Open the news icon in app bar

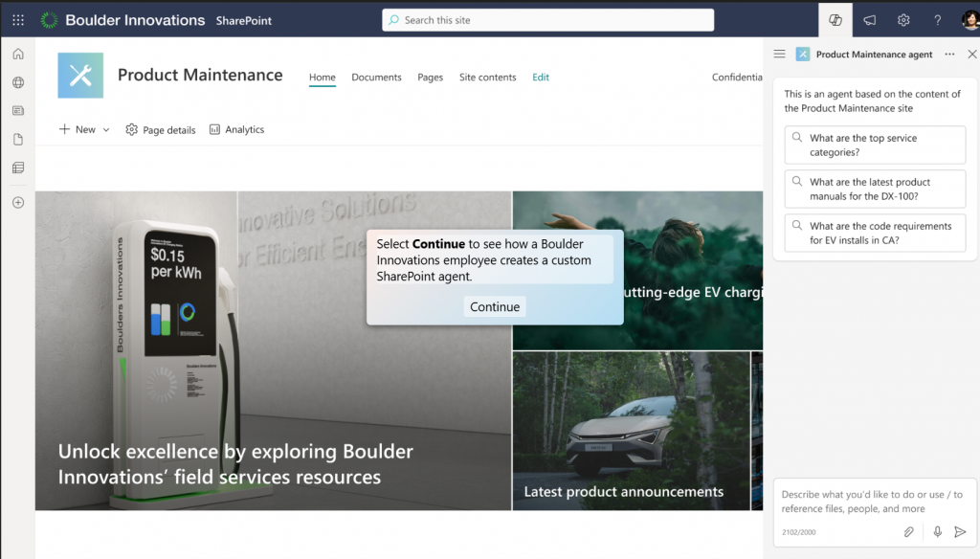tap(18, 111)
